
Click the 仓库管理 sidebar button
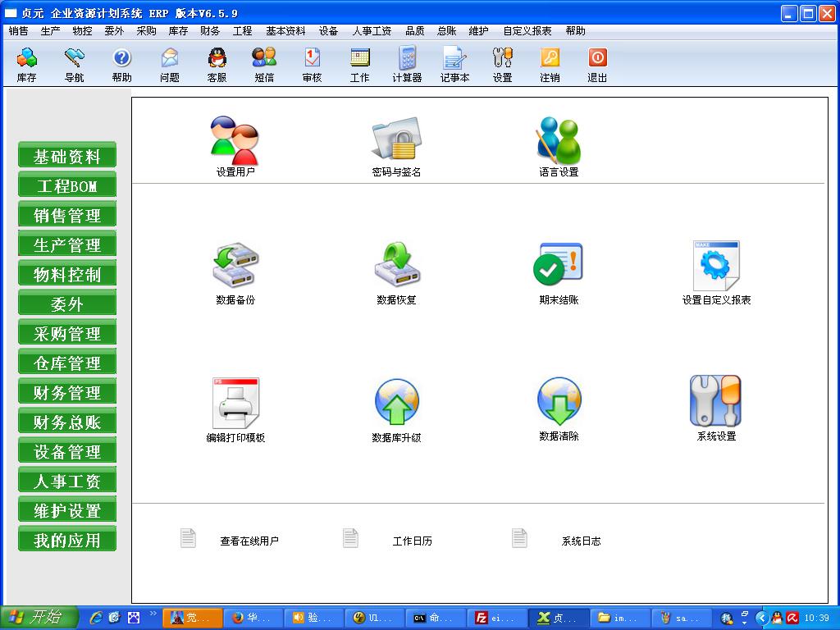point(67,363)
